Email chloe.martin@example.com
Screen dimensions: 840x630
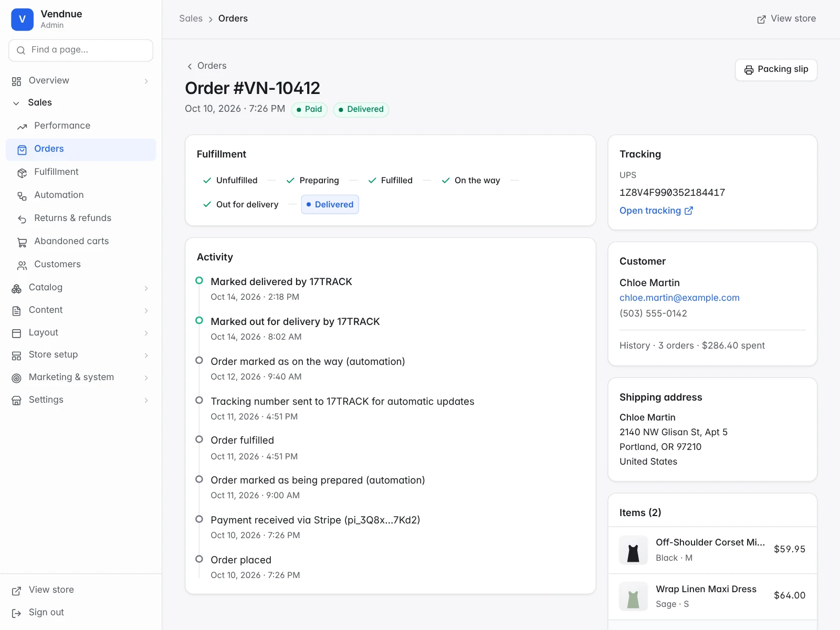click(679, 298)
